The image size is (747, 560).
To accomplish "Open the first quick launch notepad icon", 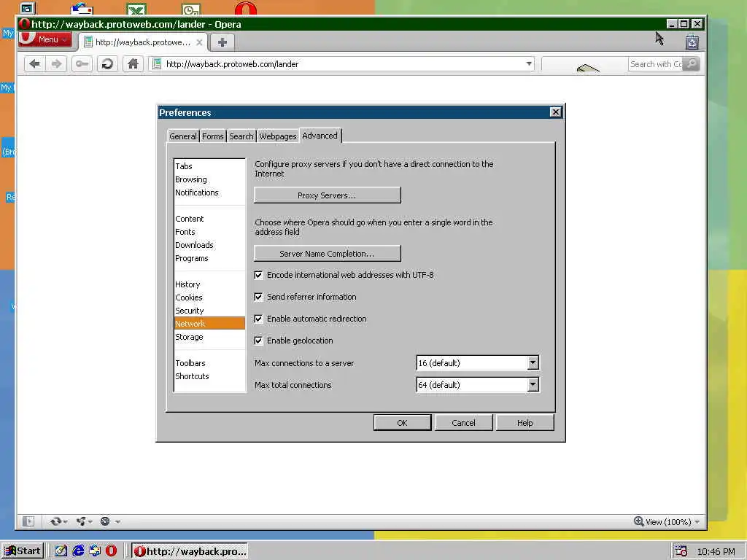I will pyautogui.click(x=61, y=551).
